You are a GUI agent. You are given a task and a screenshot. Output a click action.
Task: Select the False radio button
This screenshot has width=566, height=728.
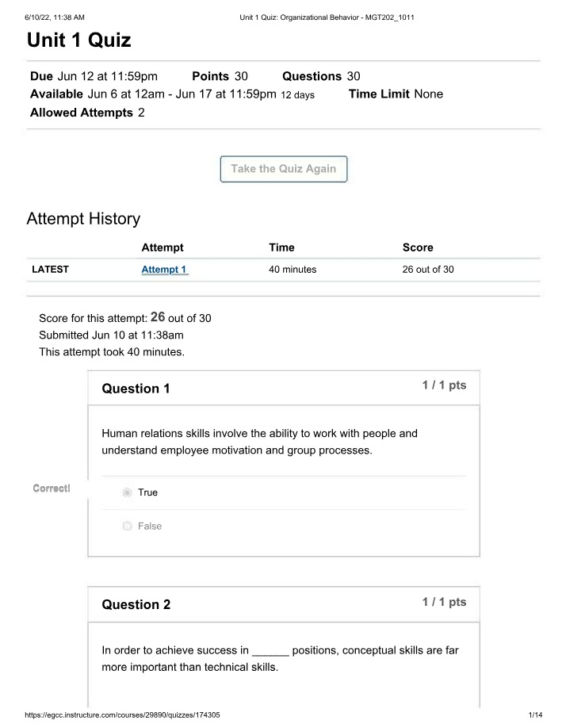pyautogui.click(x=127, y=526)
